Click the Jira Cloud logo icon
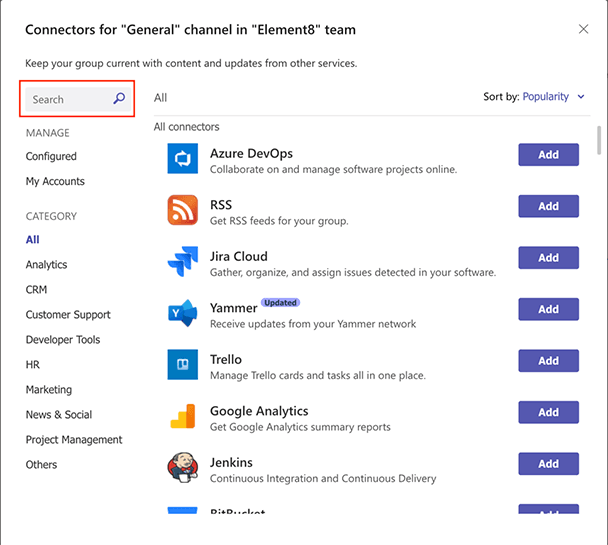The height and width of the screenshot is (545, 608). (x=183, y=262)
